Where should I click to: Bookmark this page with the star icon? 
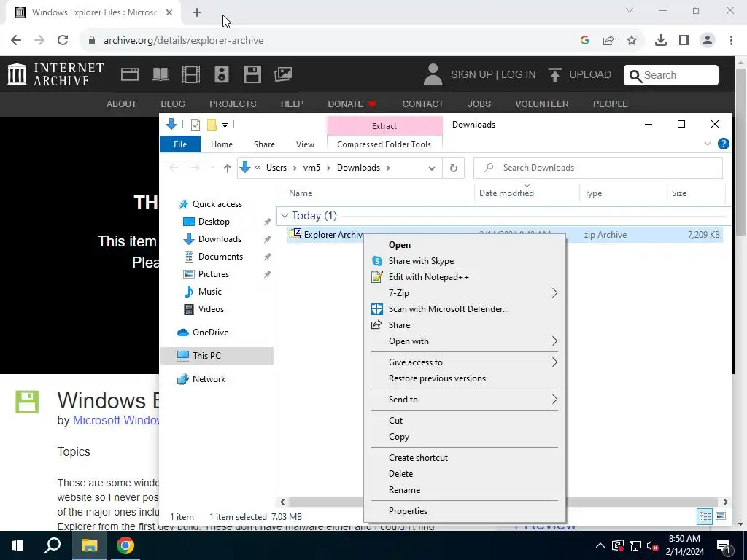point(632,41)
